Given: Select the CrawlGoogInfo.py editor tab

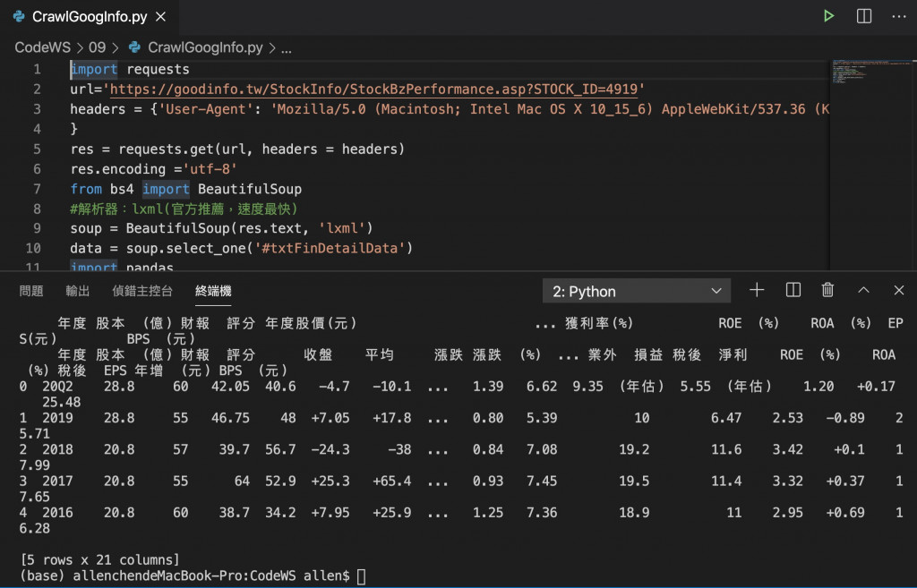Looking at the screenshot, I should [x=90, y=17].
